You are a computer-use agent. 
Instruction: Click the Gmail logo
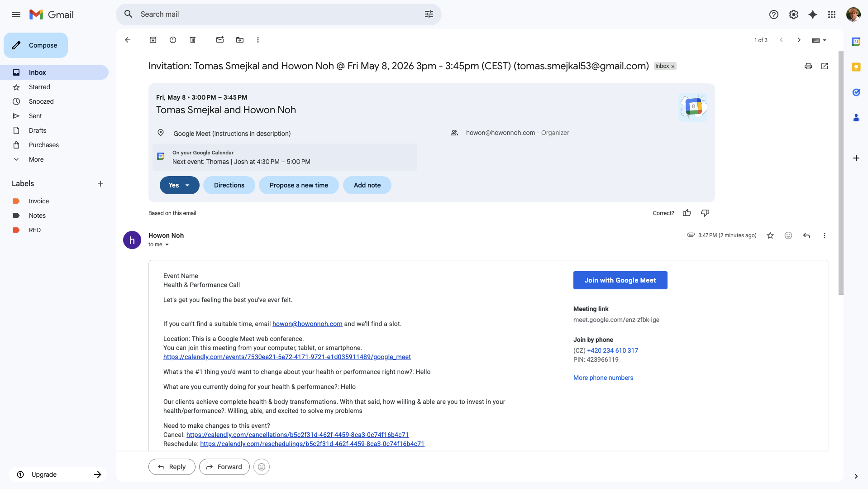coord(51,14)
